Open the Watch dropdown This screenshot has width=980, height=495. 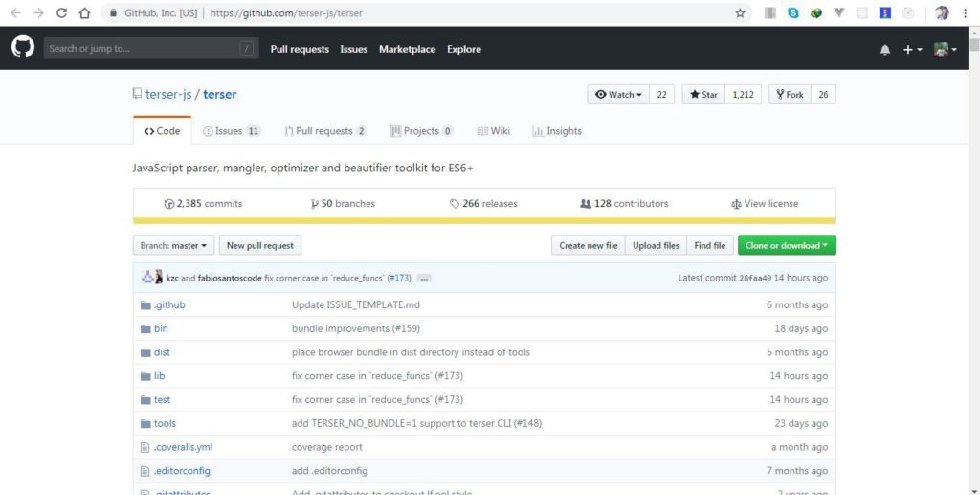pyautogui.click(x=618, y=95)
